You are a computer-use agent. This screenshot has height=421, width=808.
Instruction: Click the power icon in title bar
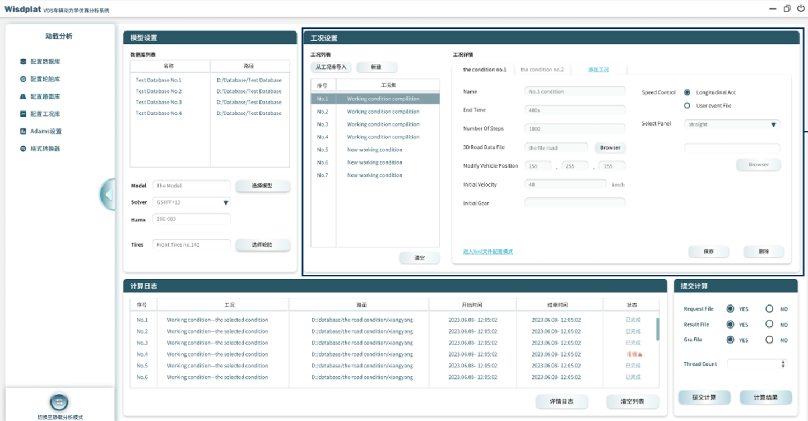point(799,8)
